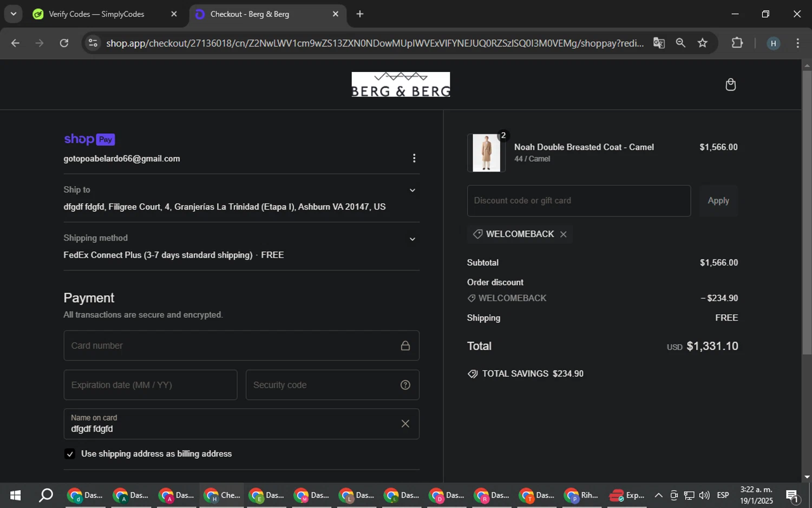Click the TOTAL SAVINGS $234.90 line

click(526, 374)
